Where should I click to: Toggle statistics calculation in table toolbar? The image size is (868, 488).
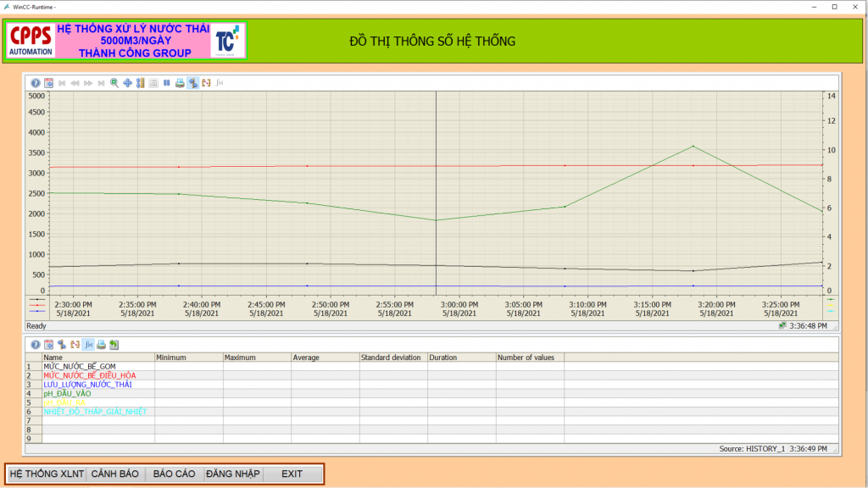88,345
